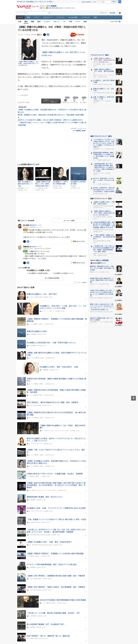Share the article on X from the headline row
138x644 pixels.
[x=45, y=35]
